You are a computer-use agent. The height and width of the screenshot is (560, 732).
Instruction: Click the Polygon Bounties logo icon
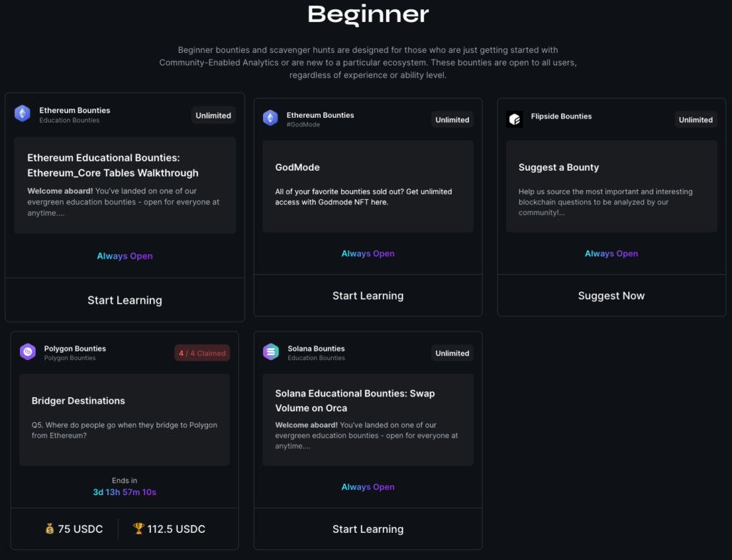coord(28,351)
